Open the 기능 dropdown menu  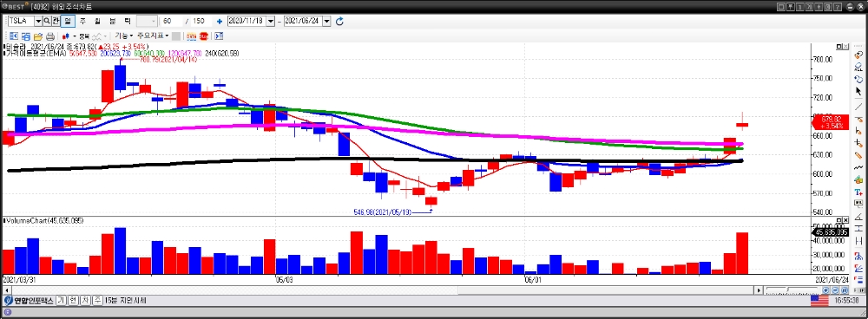point(124,36)
